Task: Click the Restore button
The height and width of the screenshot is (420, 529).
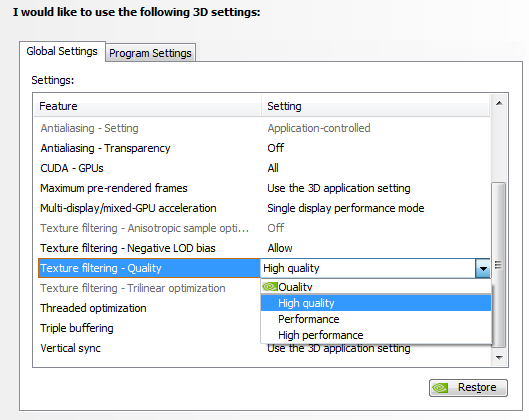Action: tap(468, 388)
